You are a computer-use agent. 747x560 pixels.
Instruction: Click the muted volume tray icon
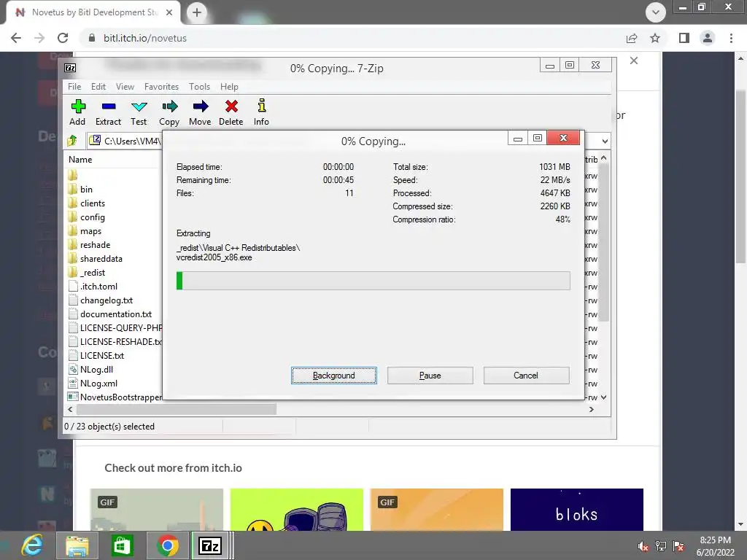tap(643, 546)
